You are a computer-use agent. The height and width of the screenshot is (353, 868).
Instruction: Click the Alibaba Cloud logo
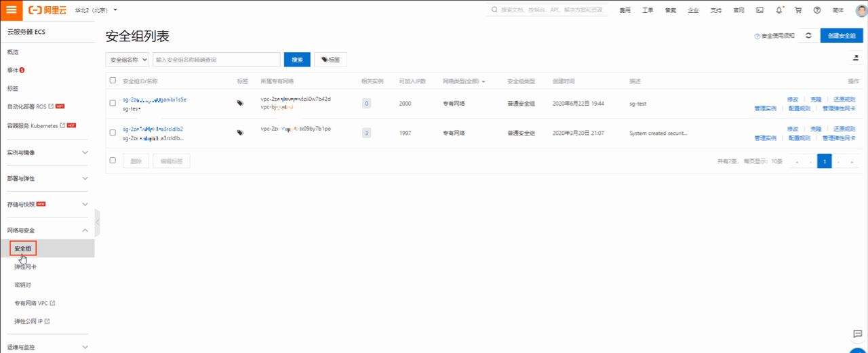click(x=47, y=10)
